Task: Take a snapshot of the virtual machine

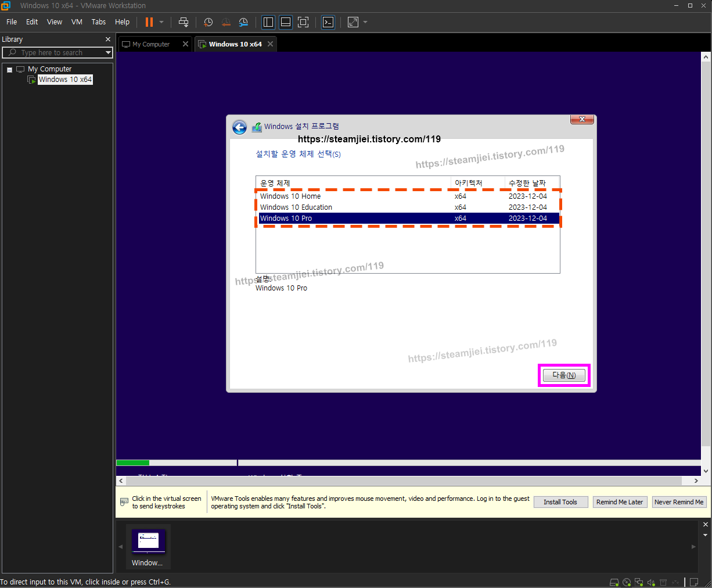Action: pos(208,22)
